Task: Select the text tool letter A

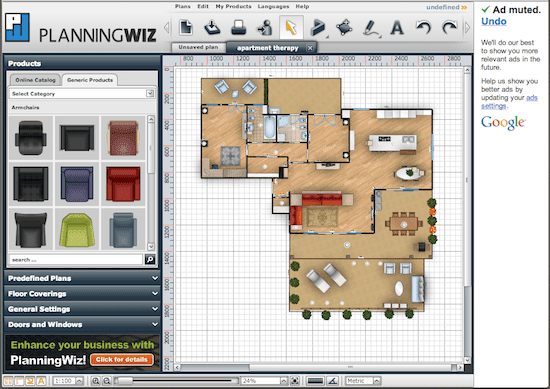Action: tap(397, 28)
